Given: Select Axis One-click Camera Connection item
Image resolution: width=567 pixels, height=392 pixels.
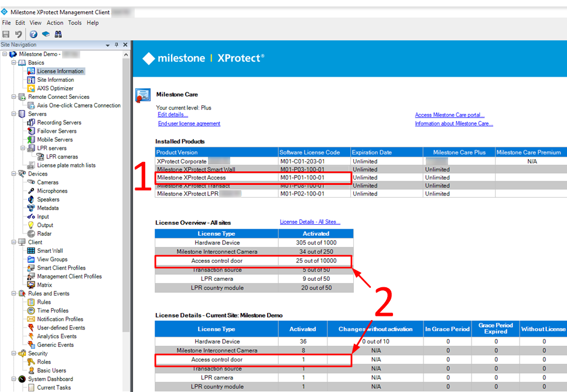Looking at the screenshot, I should click(x=79, y=105).
